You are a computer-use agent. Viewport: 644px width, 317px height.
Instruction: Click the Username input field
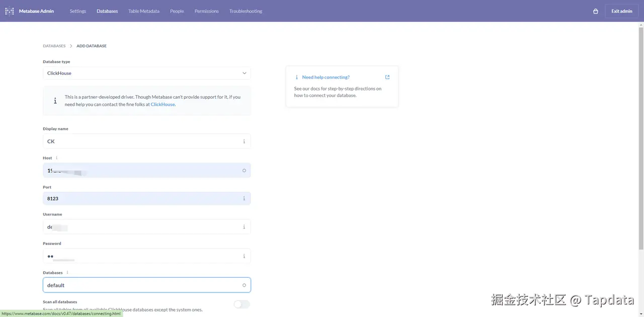[146, 227]
